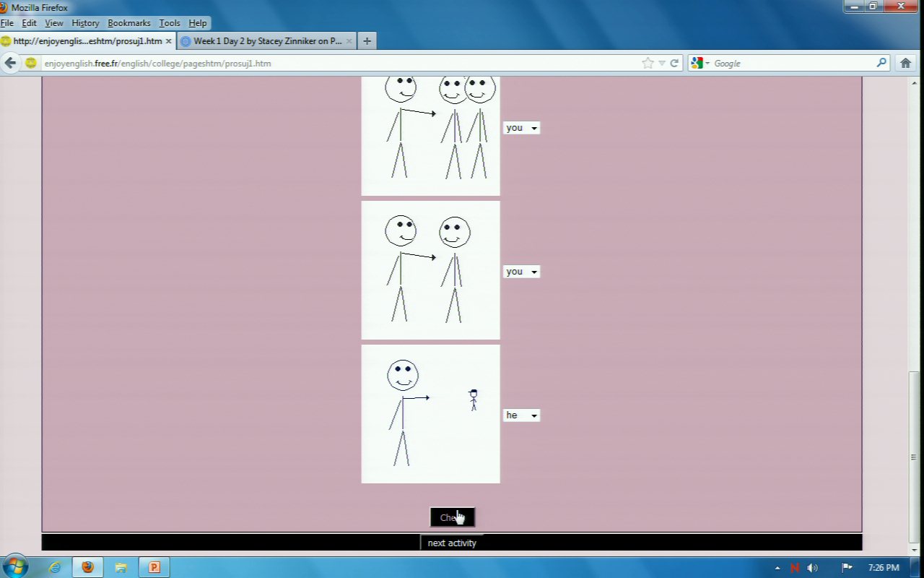Go to Firefox Home page icon
The width and height of the screenshot is (924, 578).
pyautogui.click(x=905, y=63)
